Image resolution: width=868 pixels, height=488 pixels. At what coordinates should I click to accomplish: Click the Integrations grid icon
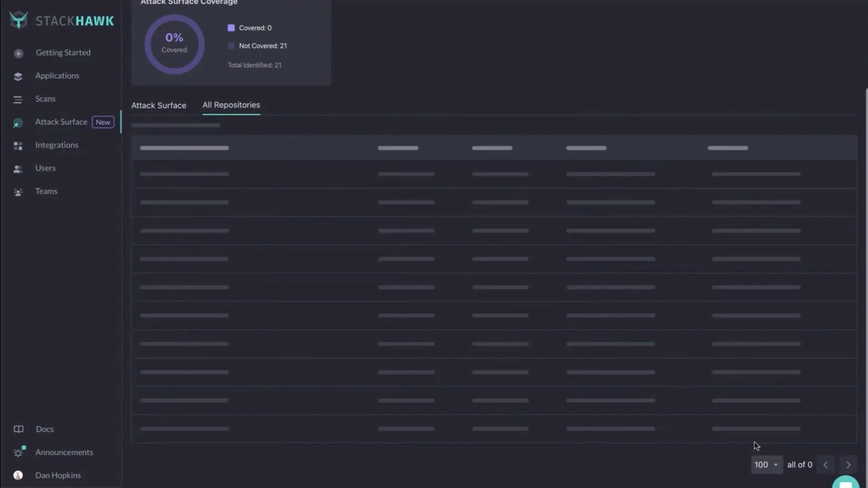18,145
